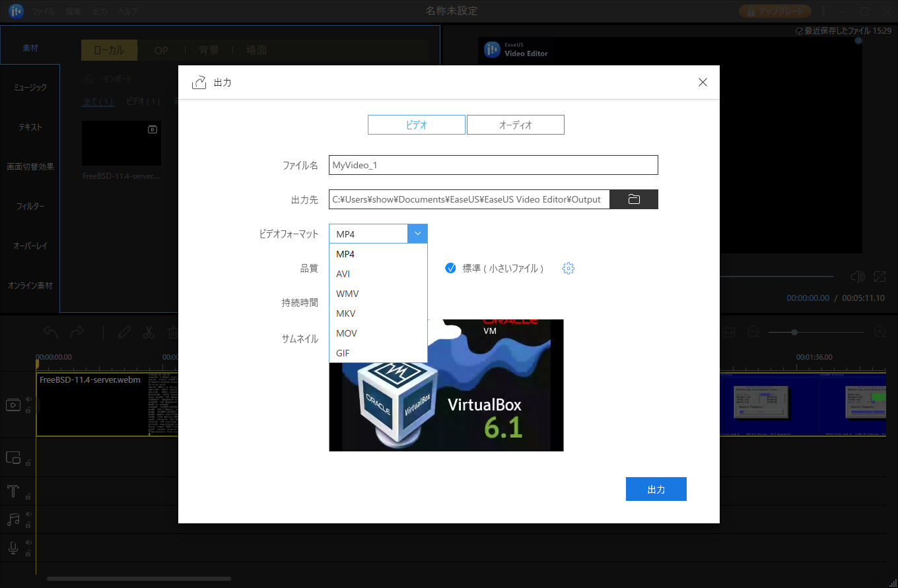Mute the video track speaker toggle

[x=28, y=399]
